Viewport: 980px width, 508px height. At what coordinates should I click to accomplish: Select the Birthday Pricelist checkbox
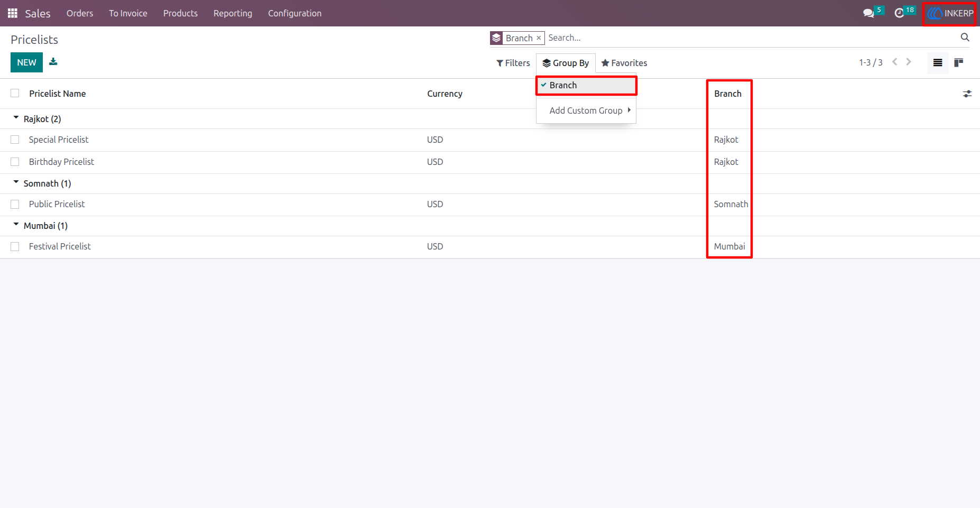[15, 162]
